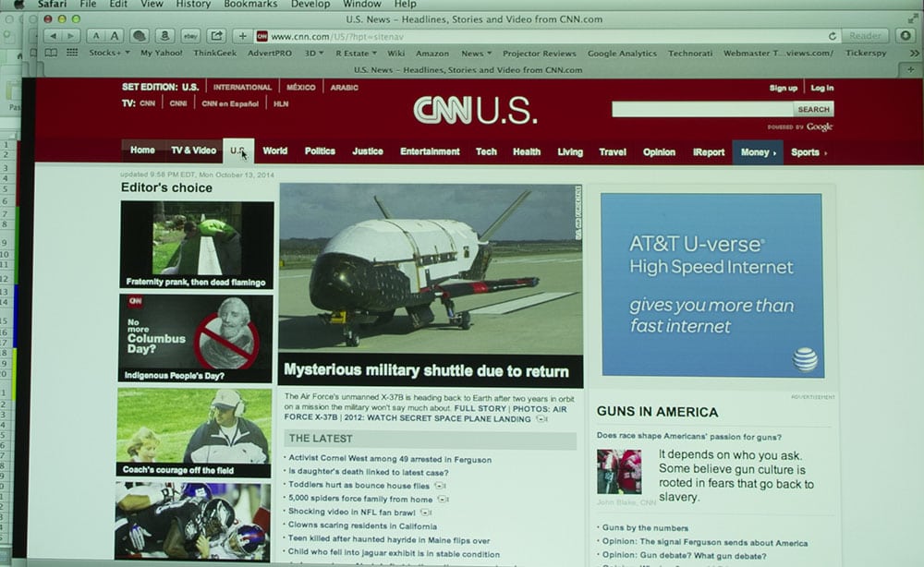Open the Bookmarks menu

(250, 4)
